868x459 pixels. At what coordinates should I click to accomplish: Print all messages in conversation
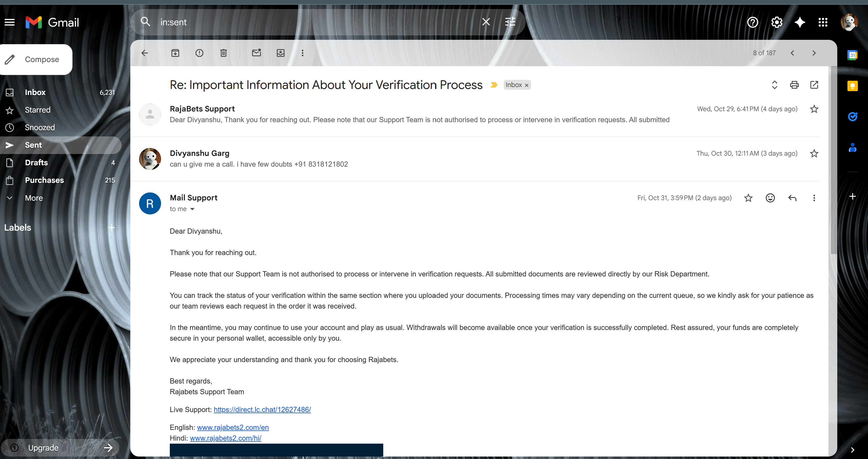[794, 85]
